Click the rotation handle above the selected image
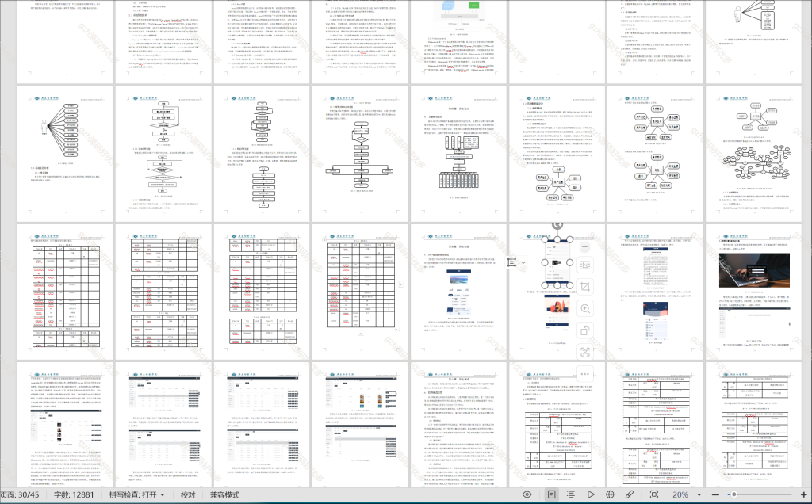This screenshot has height=504, width=812. pos(557,225)
